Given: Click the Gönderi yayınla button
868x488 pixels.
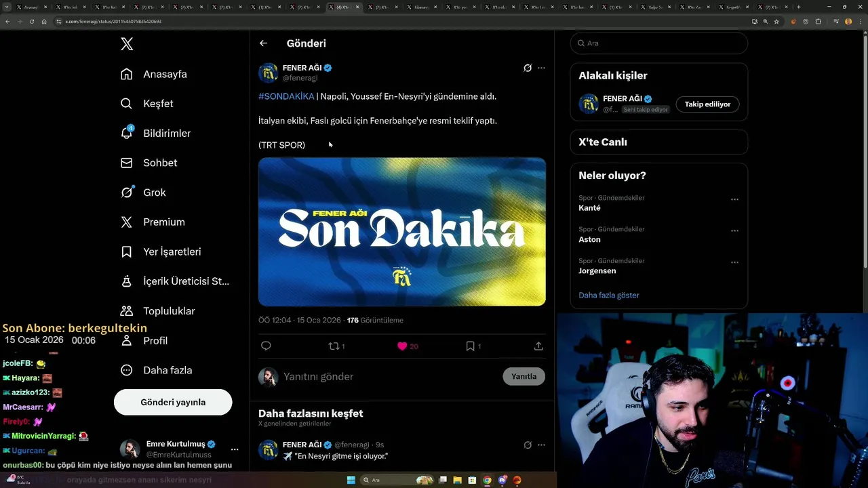Looking at the screenshot, I should pos(173,402).
